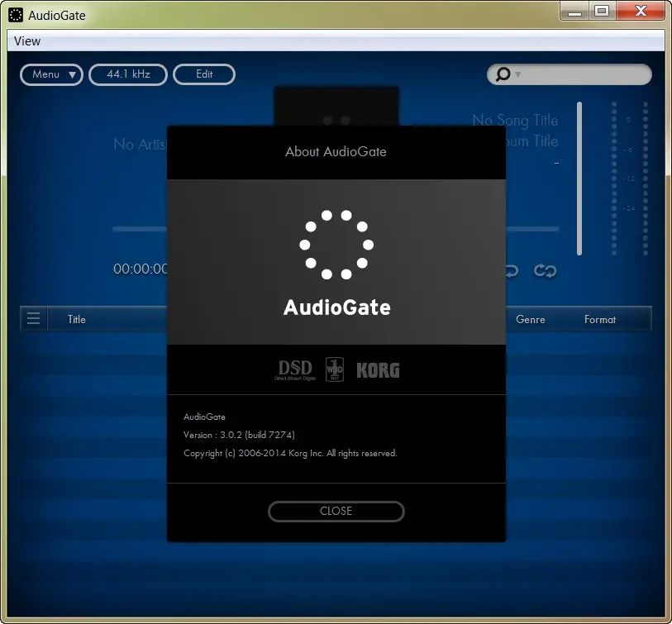This screenshot has width=672, height=624.
Task: Click the Korg copyright text
Action: click(x=290, y=453)
